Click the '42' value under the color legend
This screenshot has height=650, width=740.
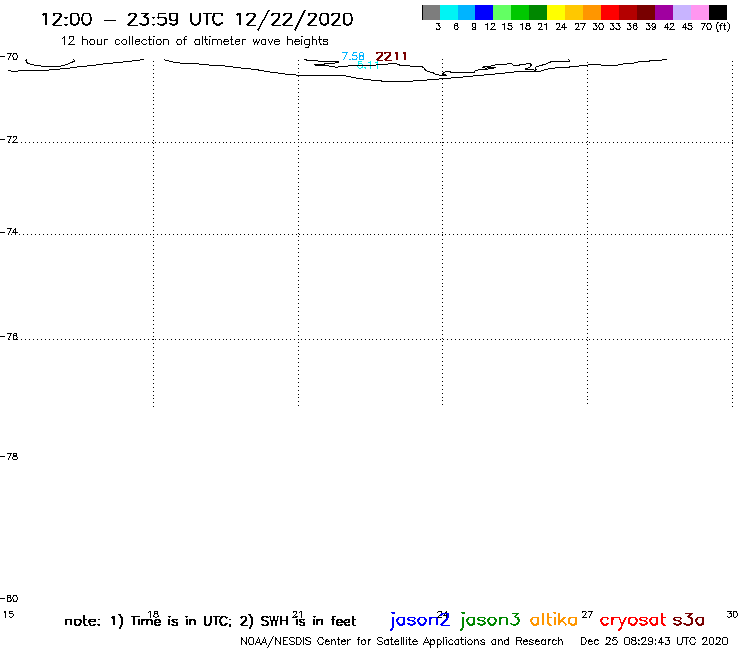coord(669,27)
